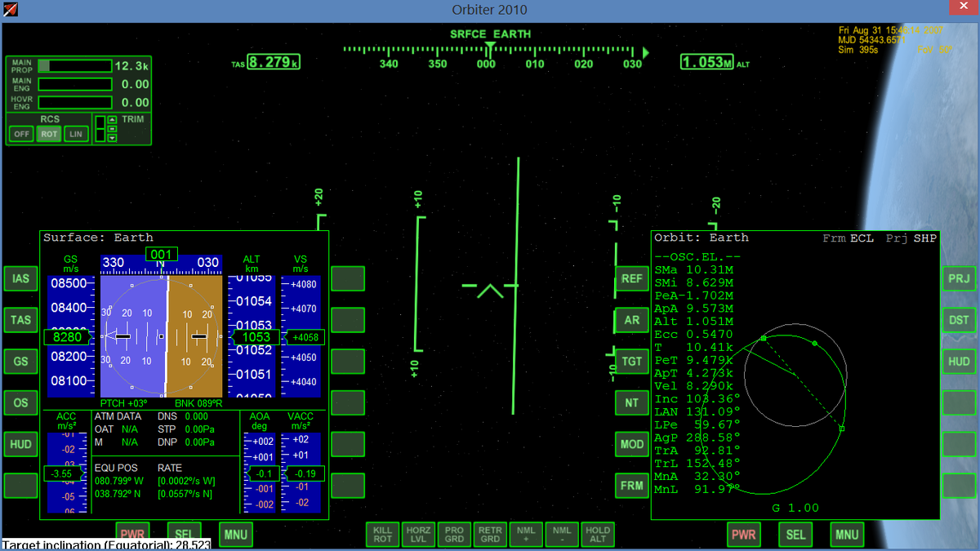The image size is (980, 551).
Task: Click REF on the Orbit MFD
Action: coord(631,279)
